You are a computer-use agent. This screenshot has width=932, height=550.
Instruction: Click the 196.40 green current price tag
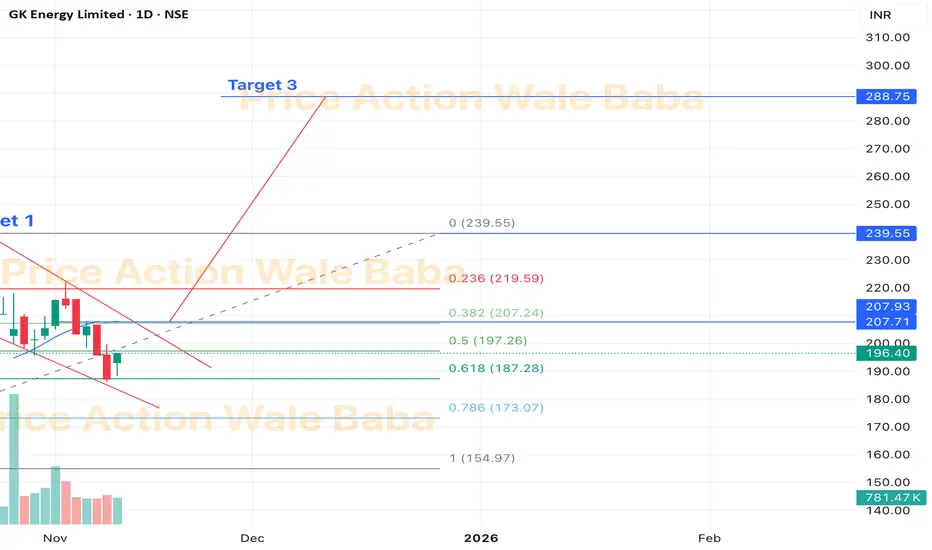tap(884, 353)
